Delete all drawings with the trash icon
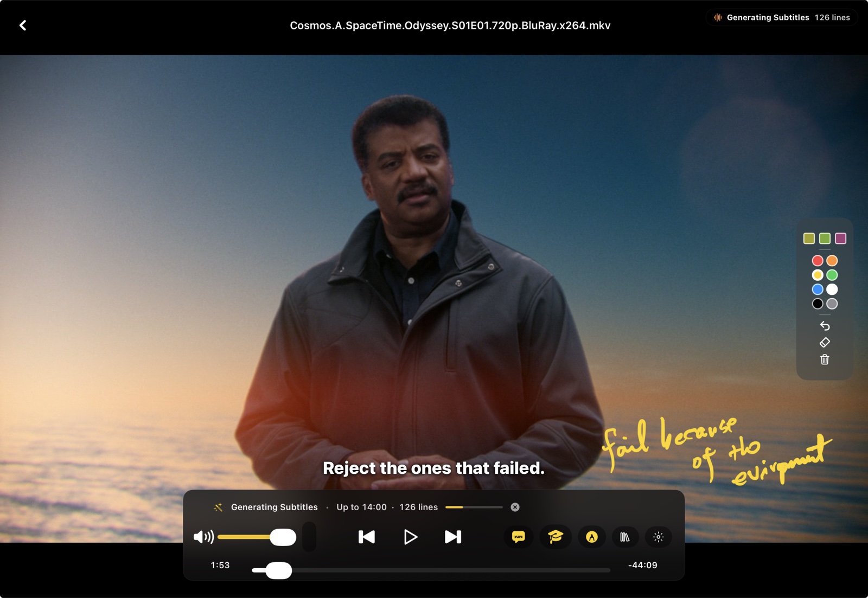 pos(825,359)
